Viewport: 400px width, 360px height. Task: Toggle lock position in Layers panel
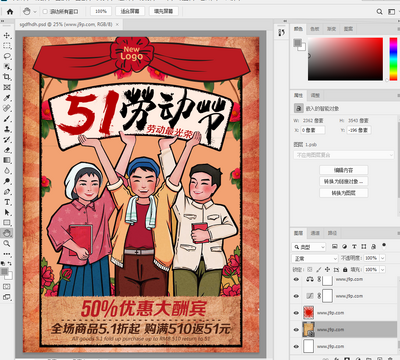pos(327,269)
